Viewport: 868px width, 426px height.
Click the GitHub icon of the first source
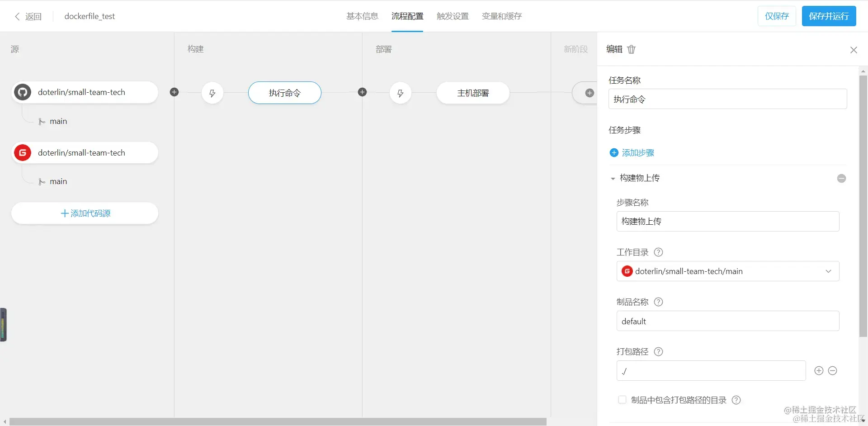click(23, 92)
